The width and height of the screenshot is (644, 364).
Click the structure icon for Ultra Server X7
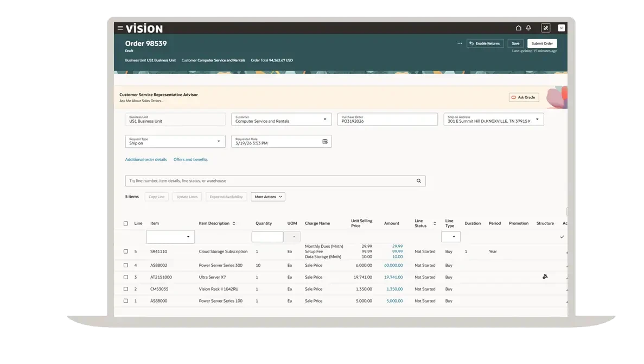tap(545, 277)
